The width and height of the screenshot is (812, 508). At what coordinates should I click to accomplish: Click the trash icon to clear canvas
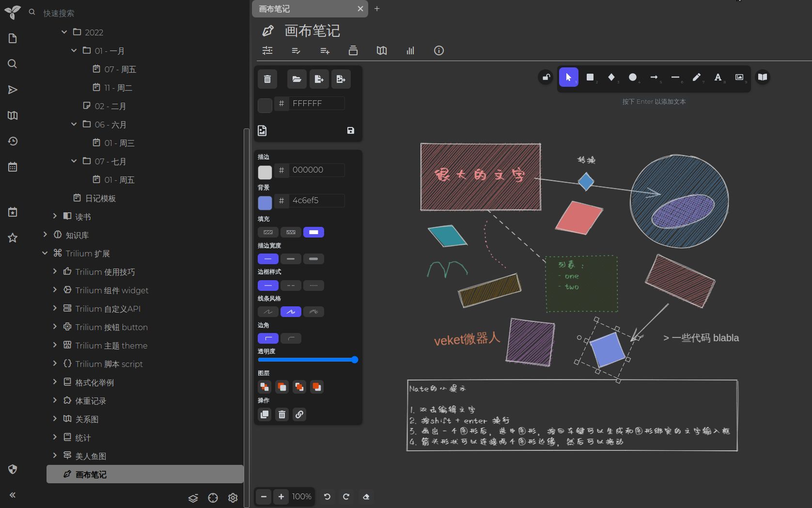coord(267,79)
